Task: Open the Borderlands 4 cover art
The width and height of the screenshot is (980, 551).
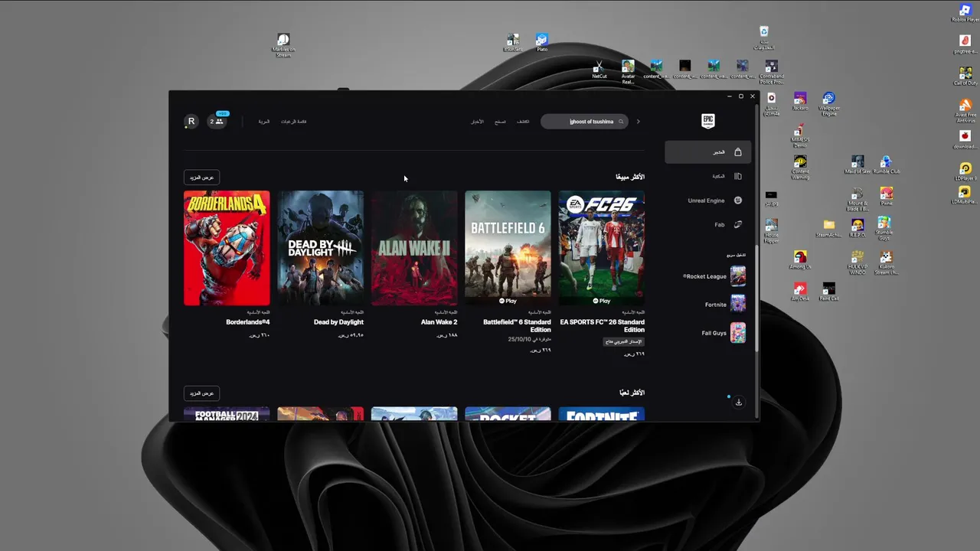Action: coord(227,248)
